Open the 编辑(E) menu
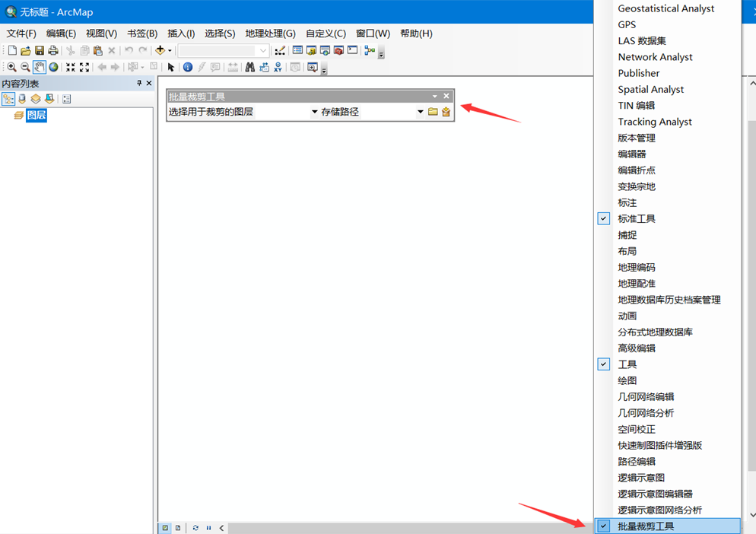This screenshot has width=756, height=534. [x=62, y=33]
